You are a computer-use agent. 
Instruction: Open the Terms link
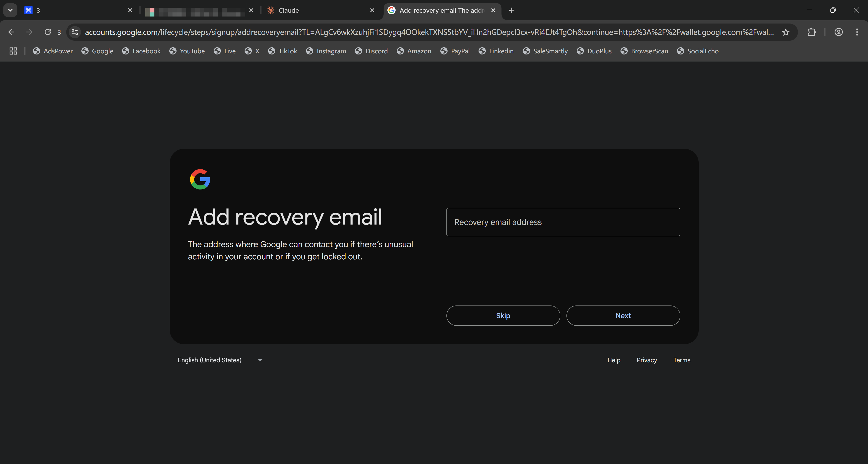682,360
